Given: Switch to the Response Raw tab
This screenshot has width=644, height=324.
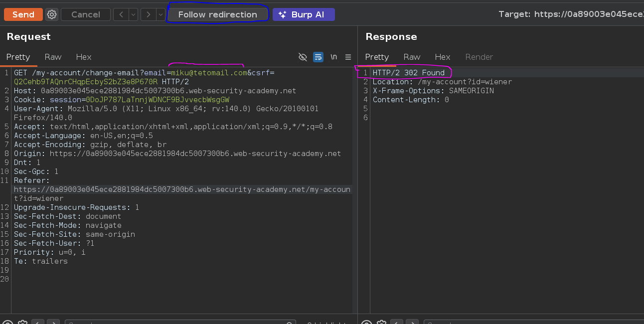Looking at the screenshot, I should pyautogui.click(x=412, y=57).
